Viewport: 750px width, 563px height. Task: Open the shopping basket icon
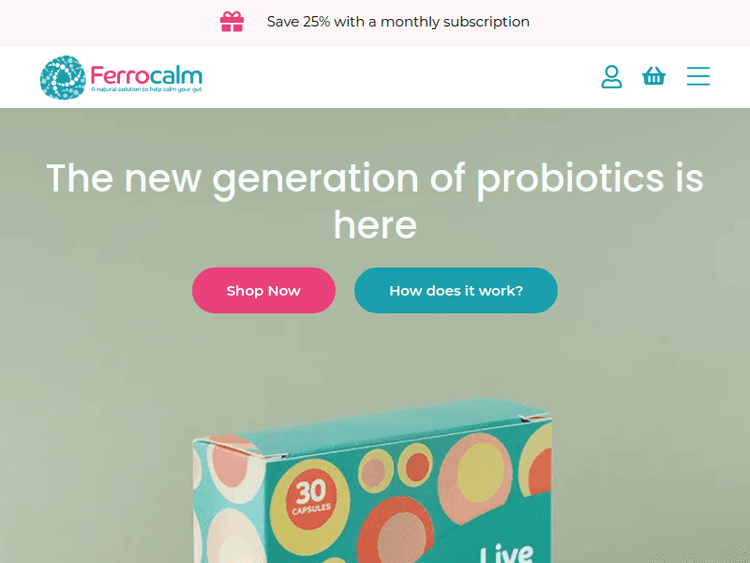point(653,76)
